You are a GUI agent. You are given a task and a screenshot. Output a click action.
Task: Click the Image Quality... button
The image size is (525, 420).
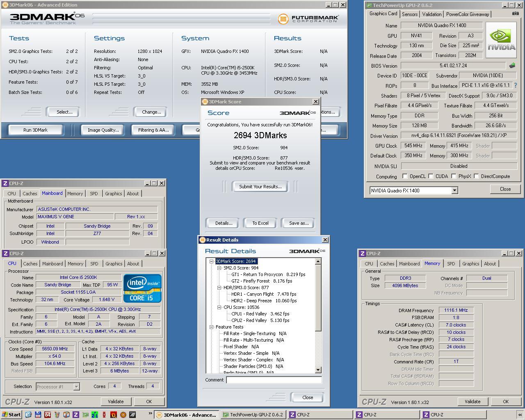[x=103, y=130]
